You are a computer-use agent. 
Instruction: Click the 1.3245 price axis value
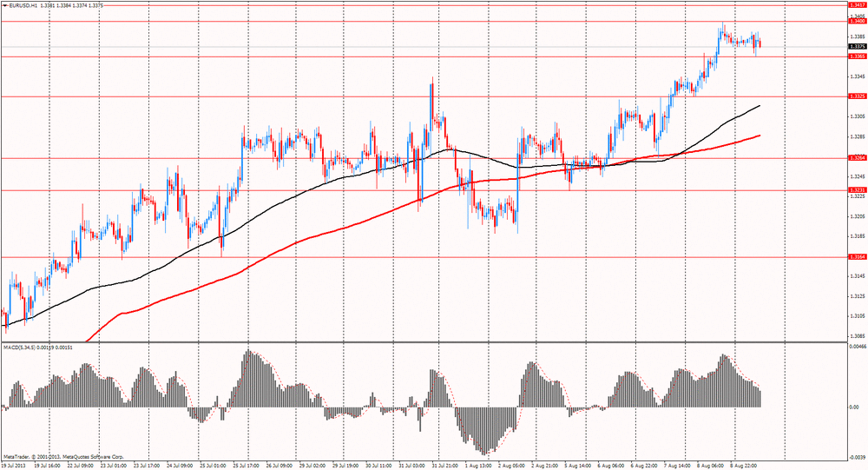pos(857,176)
